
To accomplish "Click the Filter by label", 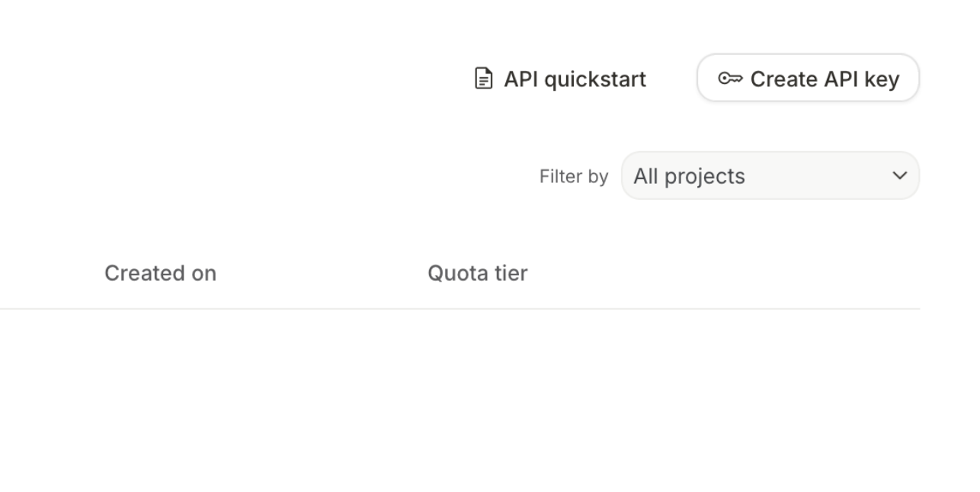I will 573,176.
